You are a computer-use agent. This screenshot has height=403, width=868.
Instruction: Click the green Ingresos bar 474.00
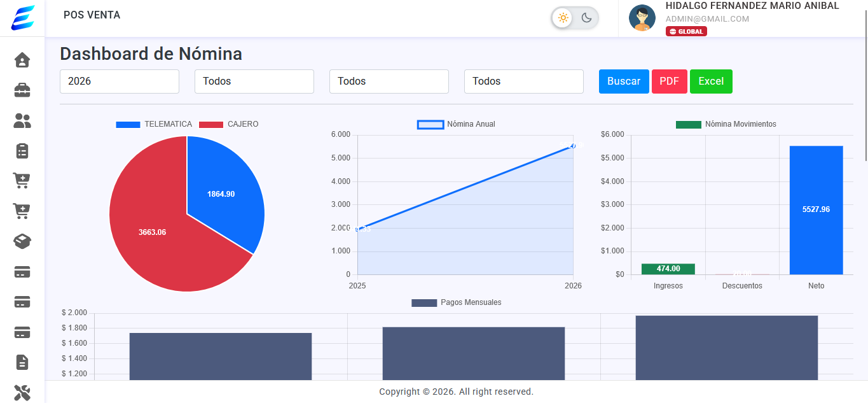point(668,269)
